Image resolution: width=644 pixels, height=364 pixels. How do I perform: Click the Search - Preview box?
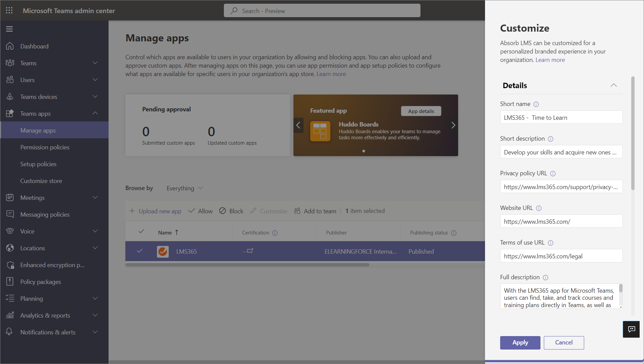pyautogui.click(x=322, y=11)
